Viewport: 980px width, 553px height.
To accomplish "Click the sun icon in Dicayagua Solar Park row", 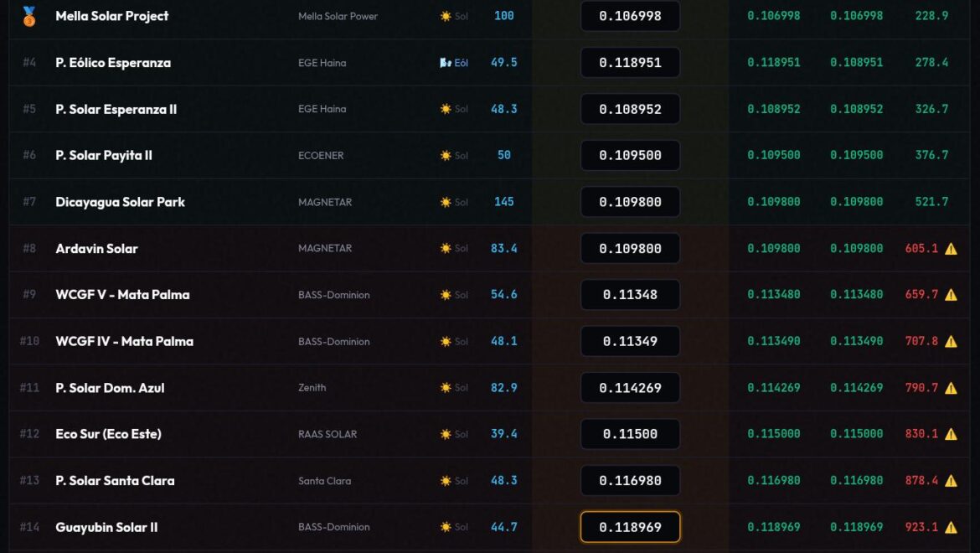I will point(446,202).
